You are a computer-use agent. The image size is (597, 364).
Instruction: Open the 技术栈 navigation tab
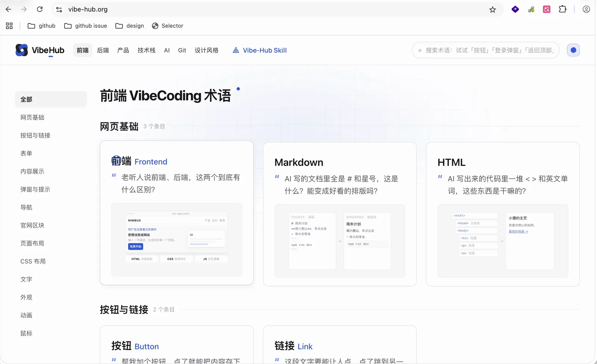146,50
